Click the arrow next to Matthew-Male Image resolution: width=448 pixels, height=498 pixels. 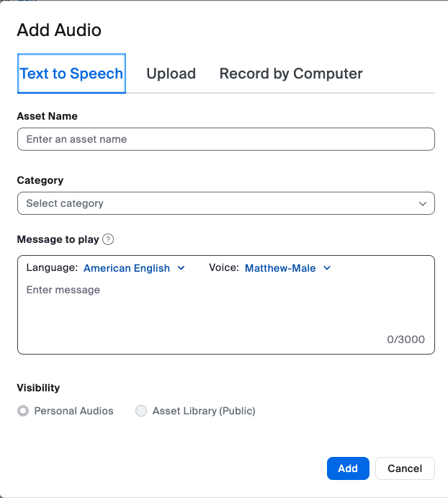(327, 268)
